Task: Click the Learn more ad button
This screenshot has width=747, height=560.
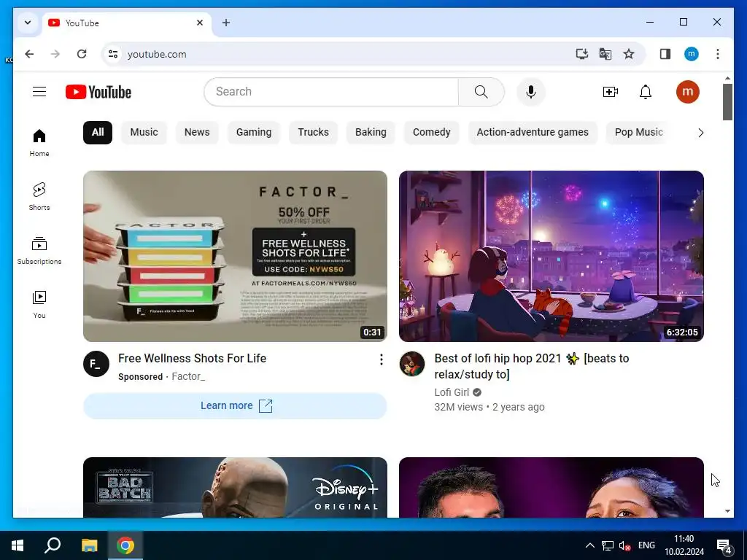Action: coord(235,405)
